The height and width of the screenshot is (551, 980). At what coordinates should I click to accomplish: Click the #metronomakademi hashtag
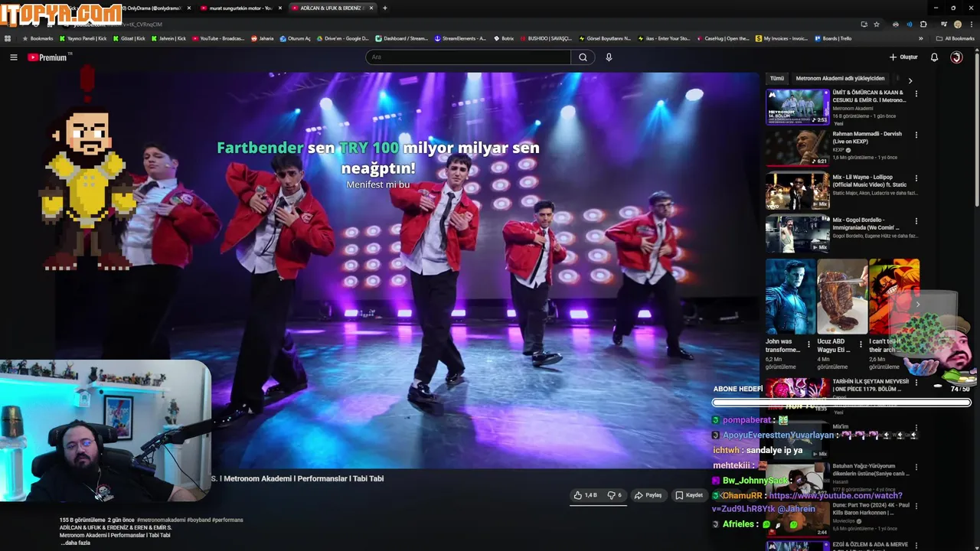click(x=162, y=520)
